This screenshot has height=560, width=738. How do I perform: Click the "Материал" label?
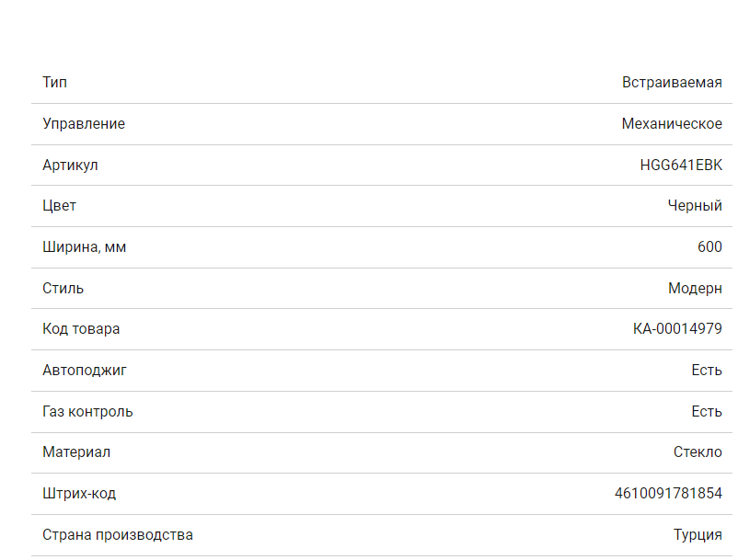(76, 452)
